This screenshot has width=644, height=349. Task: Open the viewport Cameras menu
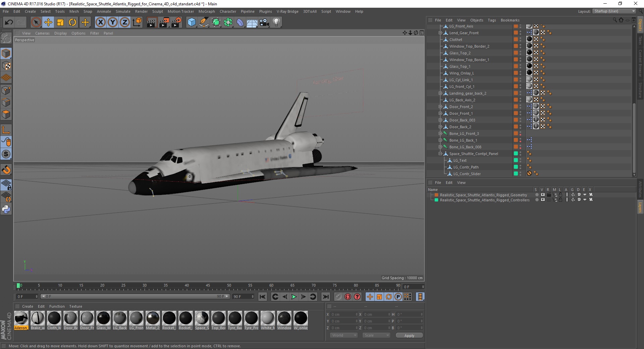[x=42, y=33]
